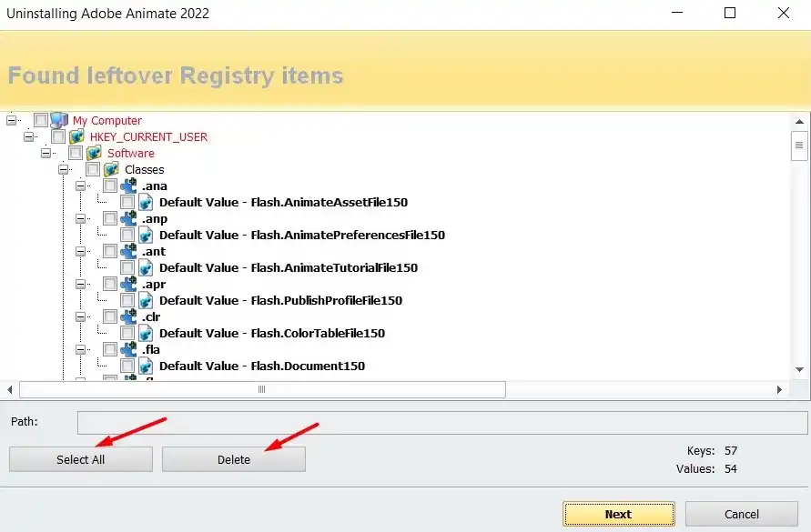The height and width of the screenshot is (532, 811).
Task: Check the Software key checkbox
Action: (x=76, y=153)
